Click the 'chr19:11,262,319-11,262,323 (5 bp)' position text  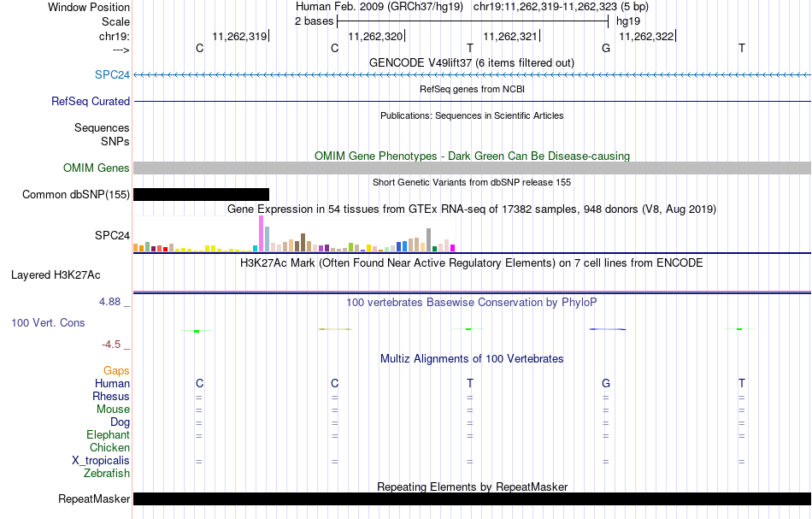[561, 7]
